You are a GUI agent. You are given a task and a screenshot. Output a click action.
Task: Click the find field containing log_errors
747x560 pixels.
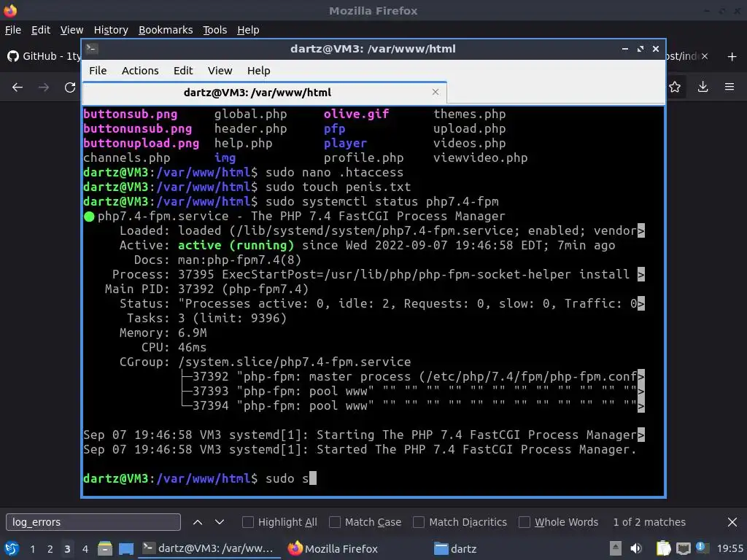93,522
